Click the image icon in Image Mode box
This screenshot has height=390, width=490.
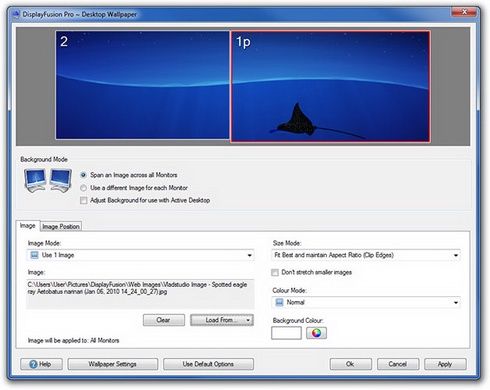coord(34,255)
